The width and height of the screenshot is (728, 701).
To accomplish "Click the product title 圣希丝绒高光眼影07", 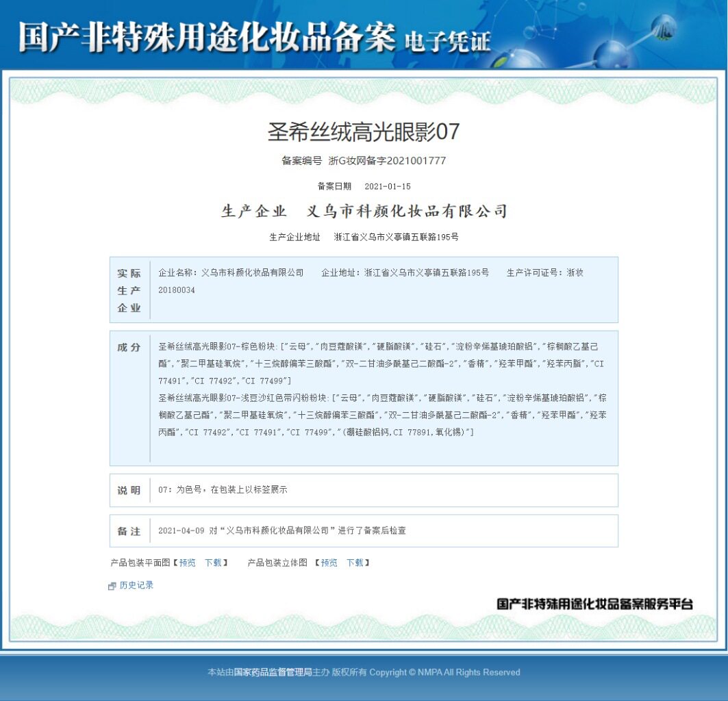I will [364, 132].
